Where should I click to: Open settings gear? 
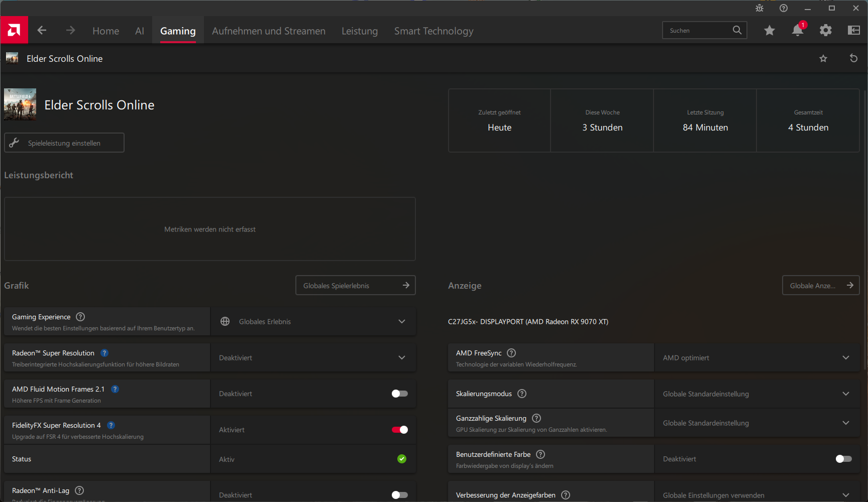[826, 31]
